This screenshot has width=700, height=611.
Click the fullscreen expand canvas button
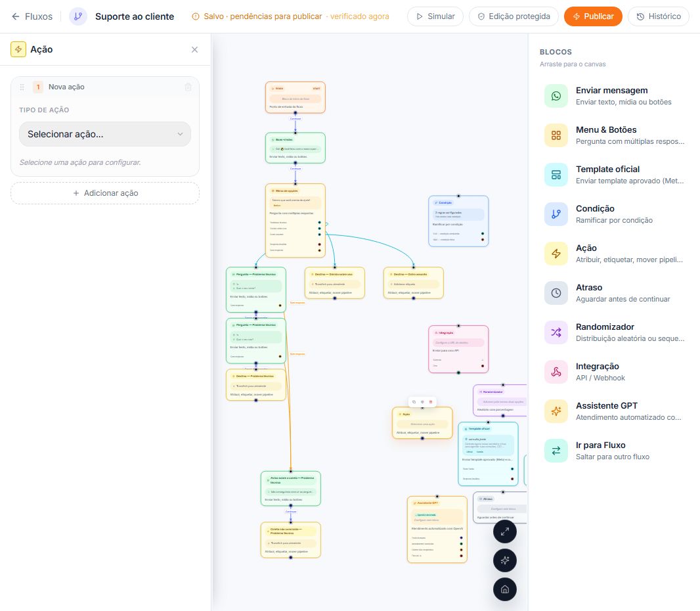coord(505,532)
